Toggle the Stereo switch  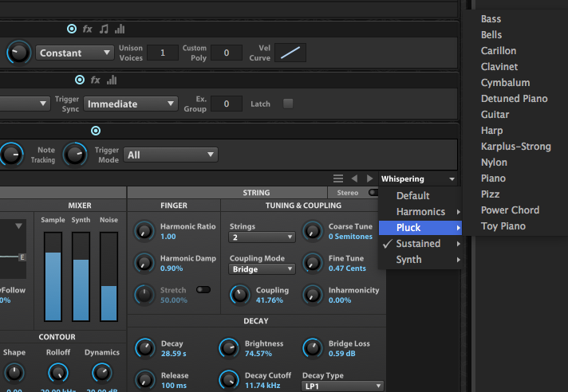coord(374,192)
